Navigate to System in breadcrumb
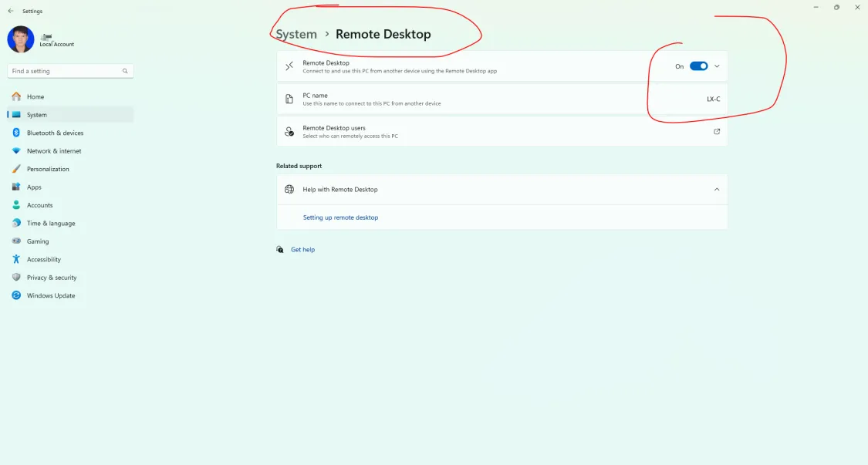 296,35
